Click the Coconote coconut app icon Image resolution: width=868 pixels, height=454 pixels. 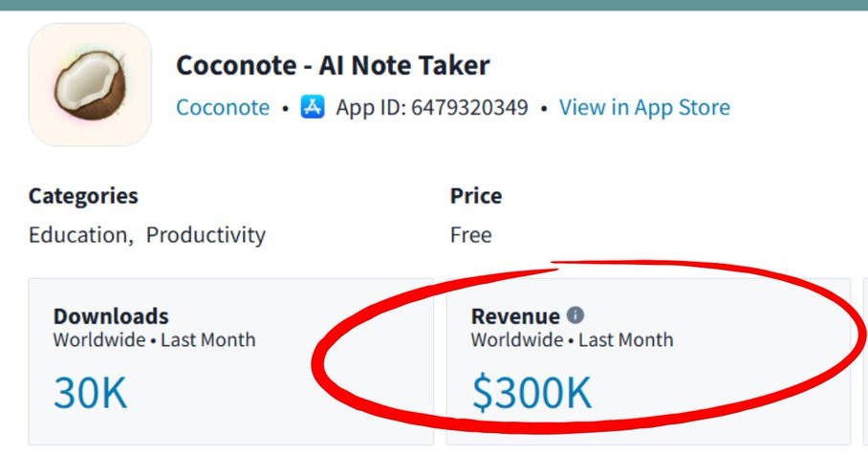(90, 85)
